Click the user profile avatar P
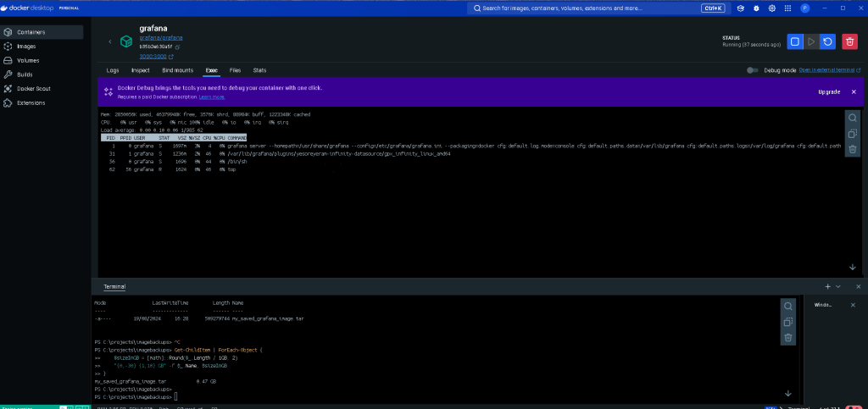 pos(805,8)
